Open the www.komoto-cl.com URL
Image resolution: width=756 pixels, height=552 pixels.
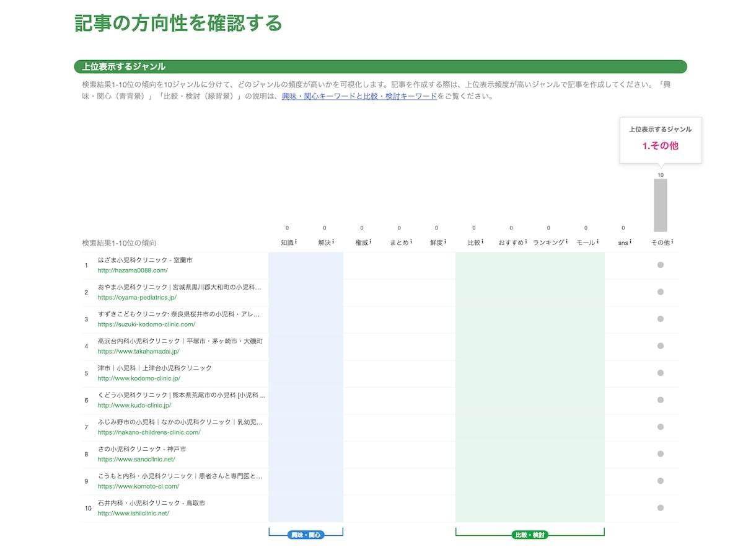click(x=138, y=486)
